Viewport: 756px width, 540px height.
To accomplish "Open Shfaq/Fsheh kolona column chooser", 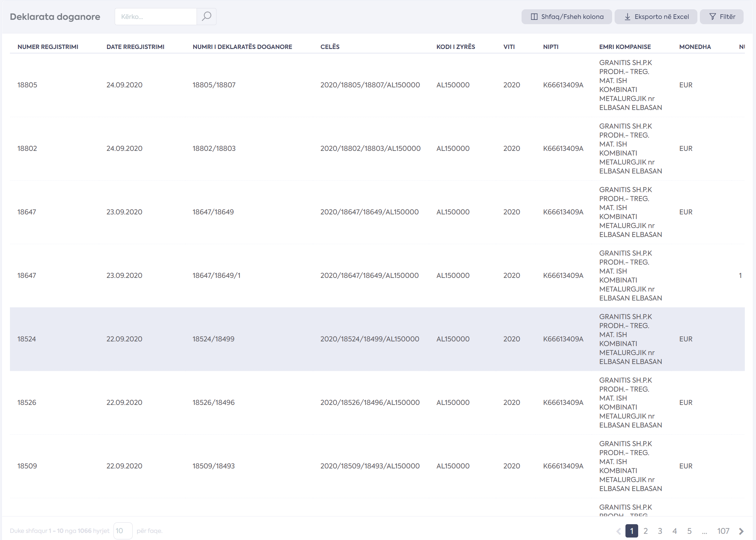I will coord(566,17).
